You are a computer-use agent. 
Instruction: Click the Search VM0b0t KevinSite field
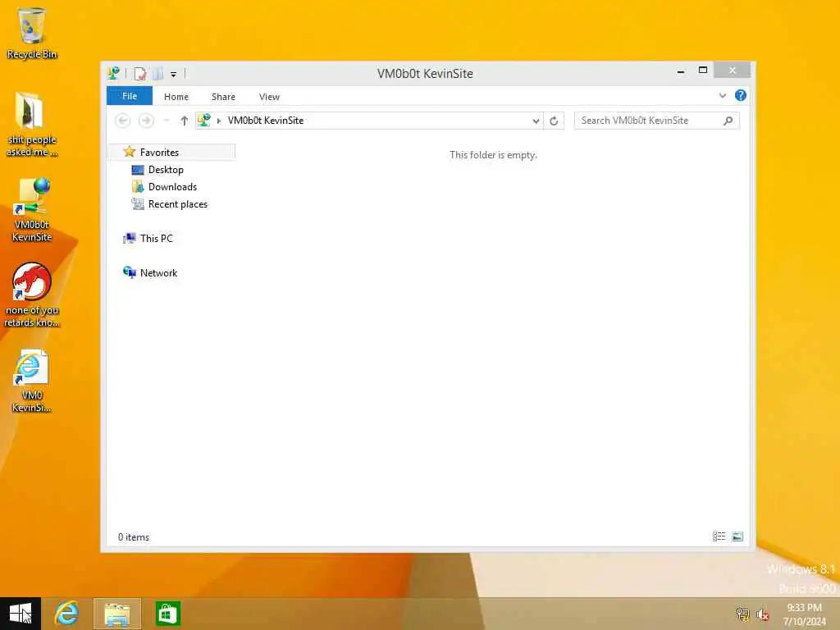click(x=656, y=121)
